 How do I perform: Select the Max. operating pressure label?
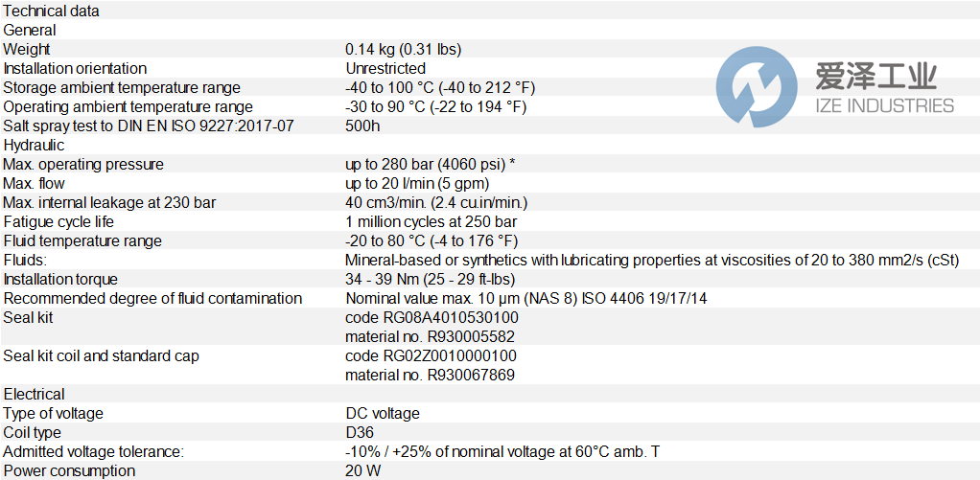(x=83, y=164)
